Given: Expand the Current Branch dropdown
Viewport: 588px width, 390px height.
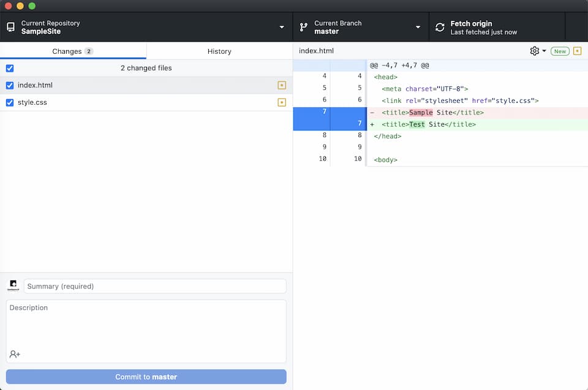Looking at the screenshot, I should 418,27.
